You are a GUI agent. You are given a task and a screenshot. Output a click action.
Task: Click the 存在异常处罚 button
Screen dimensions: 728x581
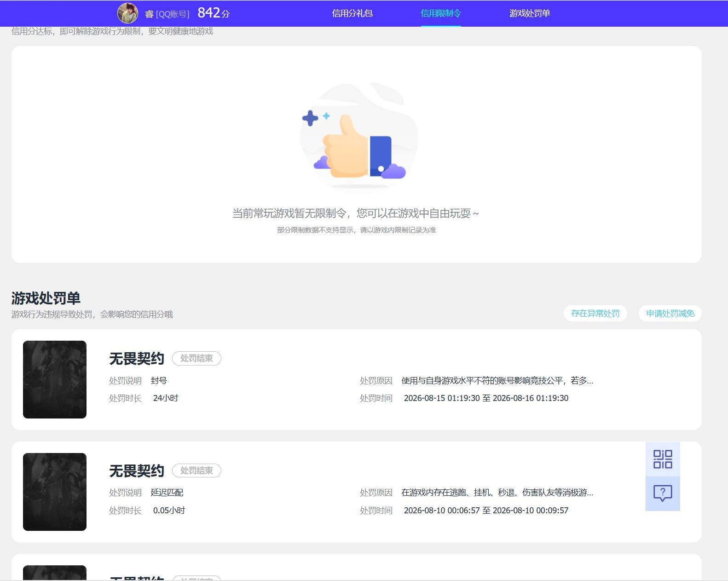tap(595, 314)
